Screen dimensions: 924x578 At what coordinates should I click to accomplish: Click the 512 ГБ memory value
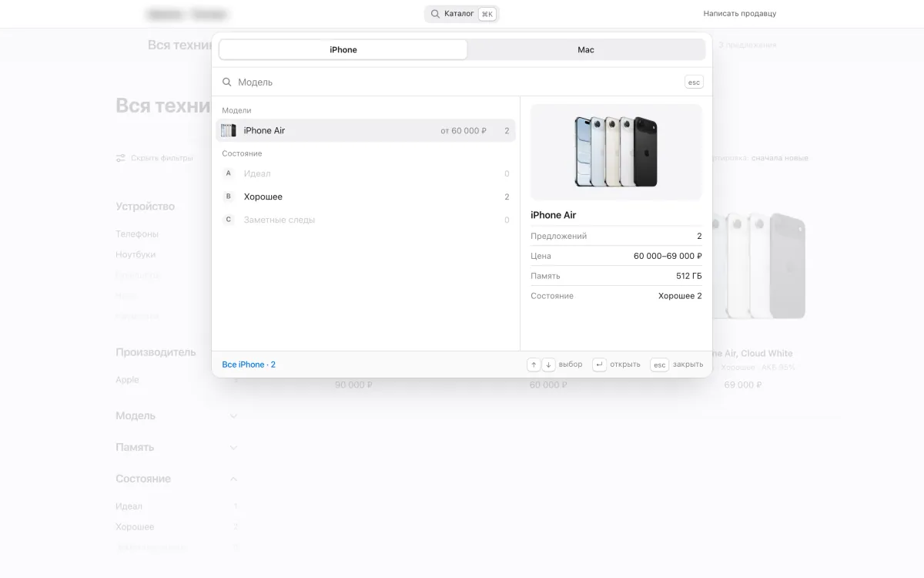click(x=689, y=276)
